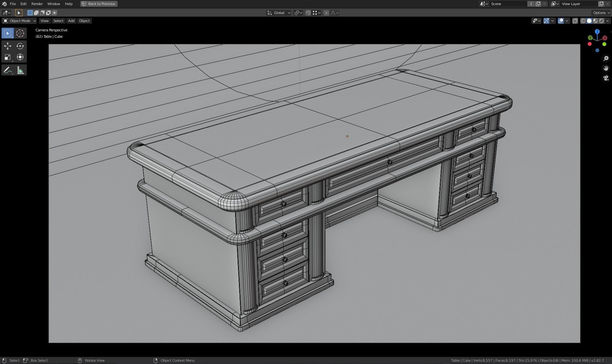
Task: Select the Scale tool
Action: (x=8, y=57)
